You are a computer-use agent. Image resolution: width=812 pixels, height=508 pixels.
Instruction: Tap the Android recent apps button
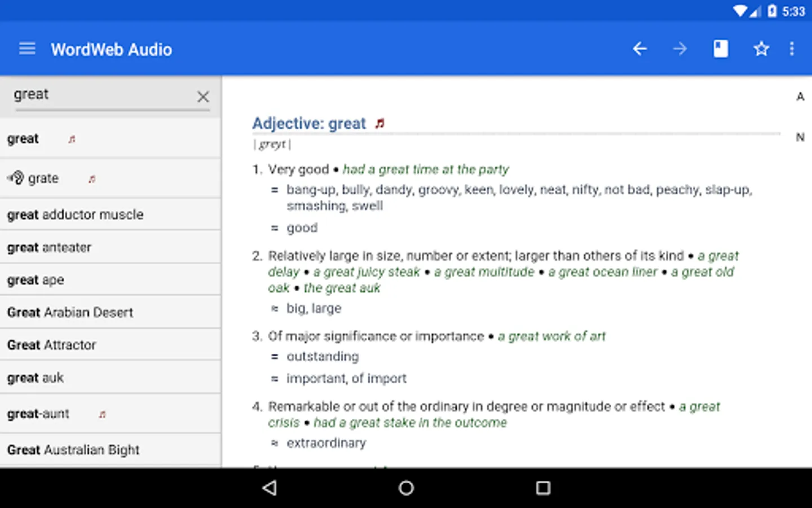543,488
